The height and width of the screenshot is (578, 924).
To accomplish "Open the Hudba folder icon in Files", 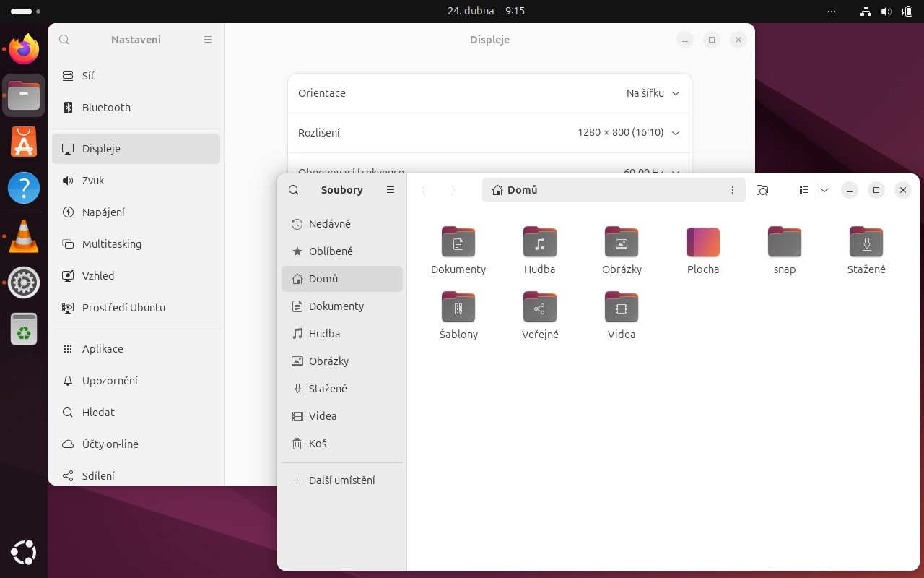I will pyautogui.click(x=540, y=242).
